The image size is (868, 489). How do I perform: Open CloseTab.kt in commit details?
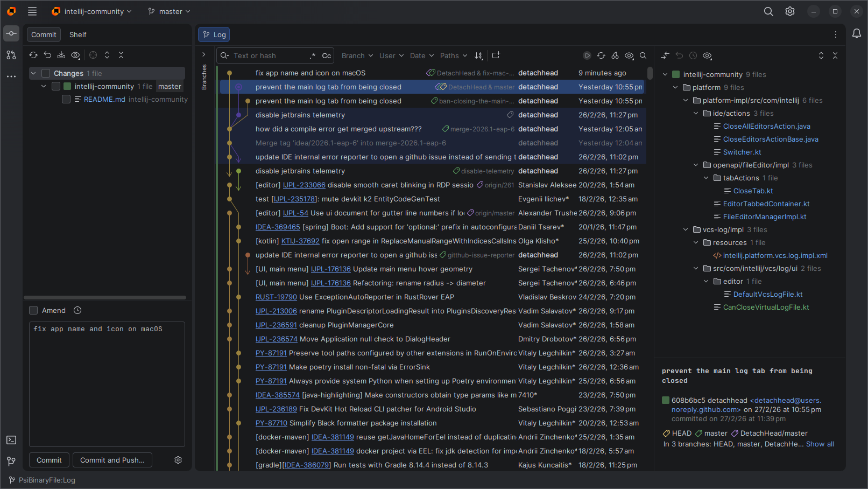tap(753, 191)
